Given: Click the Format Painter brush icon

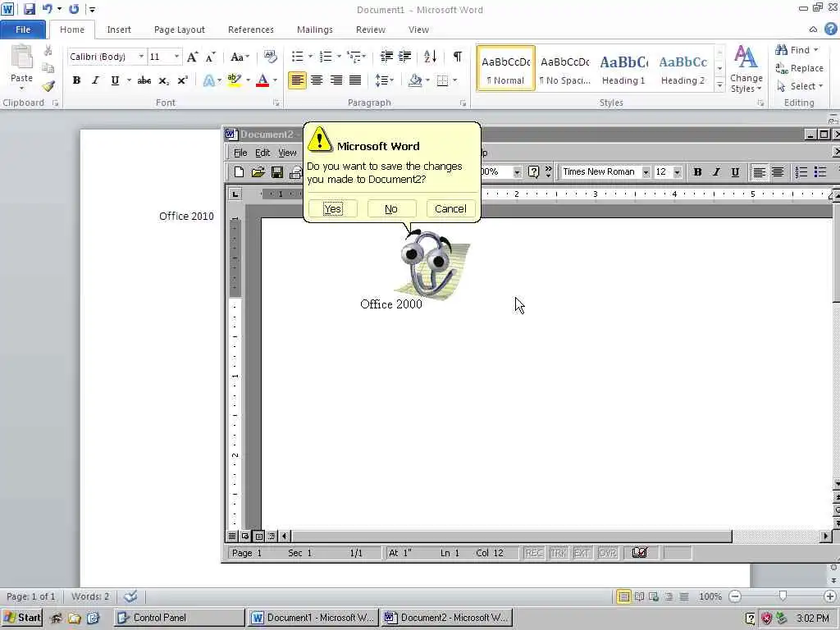Looking at the screenshot, I should click(x=48, y=86).
